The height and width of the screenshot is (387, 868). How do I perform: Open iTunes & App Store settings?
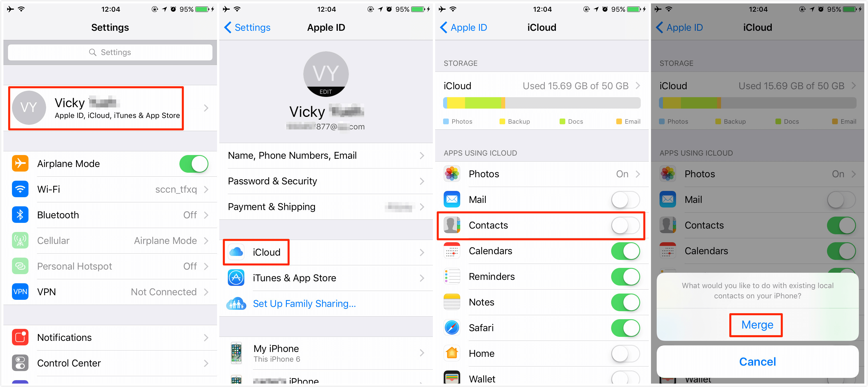pos(325,278)
